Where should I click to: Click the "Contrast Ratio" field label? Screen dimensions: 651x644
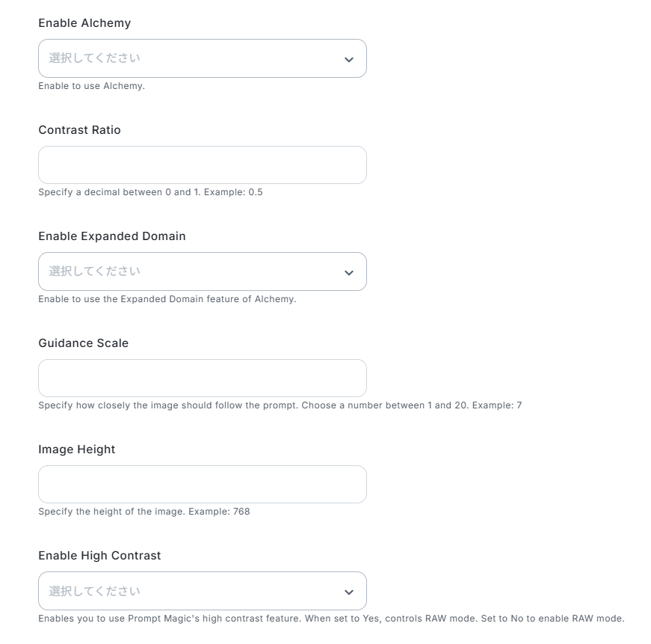click(x=79, y=130)
